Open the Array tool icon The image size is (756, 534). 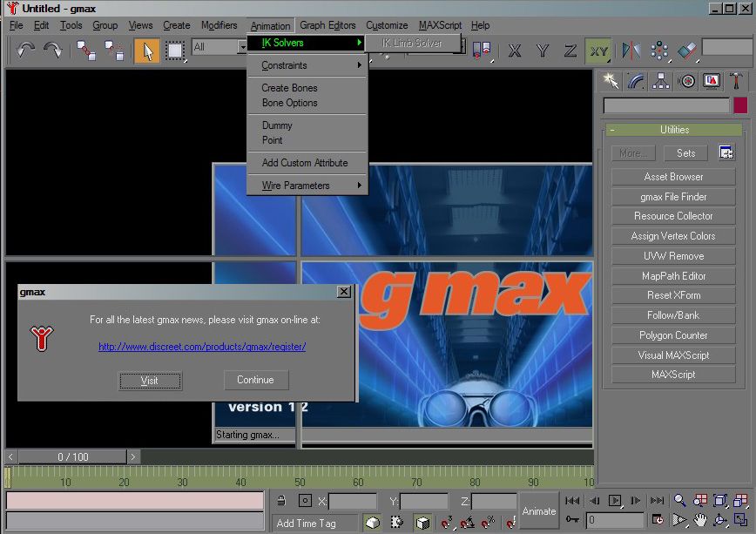659,51
